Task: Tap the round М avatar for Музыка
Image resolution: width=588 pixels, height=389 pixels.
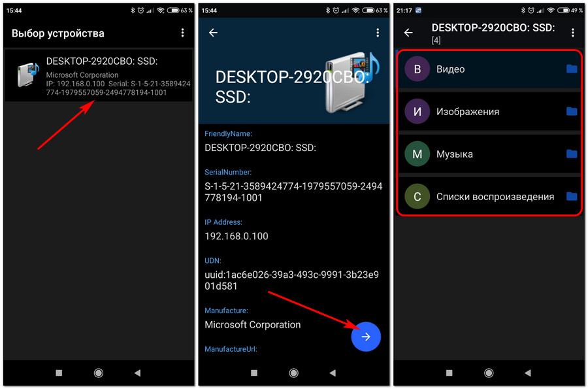Action: point(417,154)
